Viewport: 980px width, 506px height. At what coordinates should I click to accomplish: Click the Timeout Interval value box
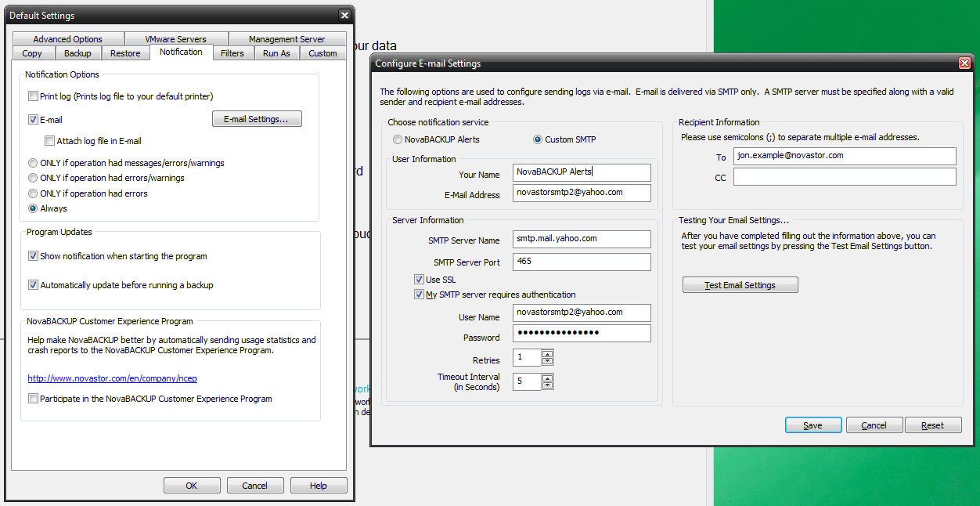tap(527, 381)
